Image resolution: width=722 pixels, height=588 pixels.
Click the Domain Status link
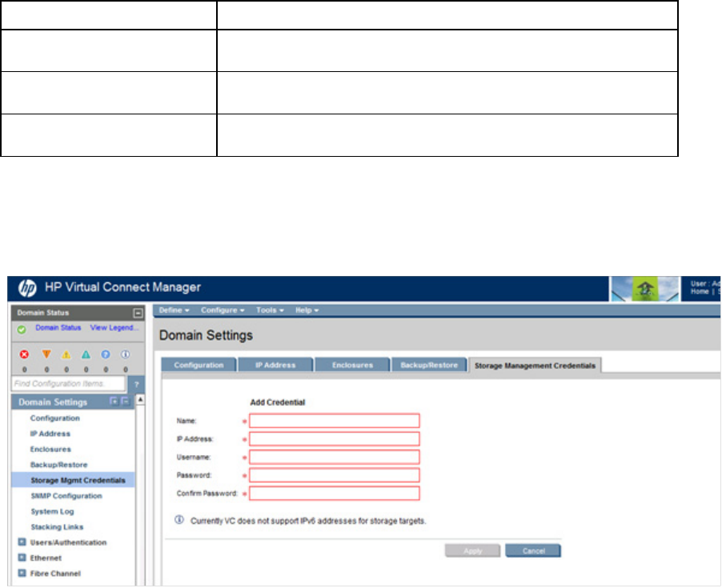coord(58,327)
